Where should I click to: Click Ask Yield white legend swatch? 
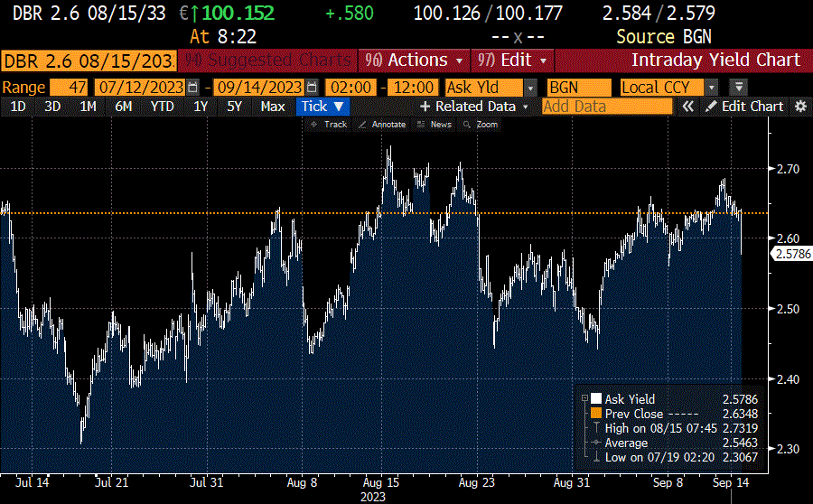tap(596, 398)
